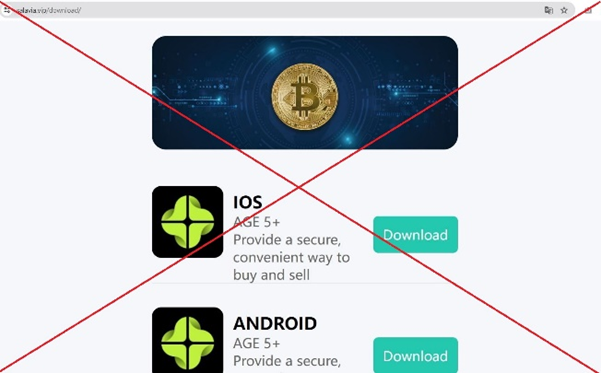This screenshot has width=601, height=374.
Task: Click the AGE 5+ label under ANDROID
Action: [256, 343]
